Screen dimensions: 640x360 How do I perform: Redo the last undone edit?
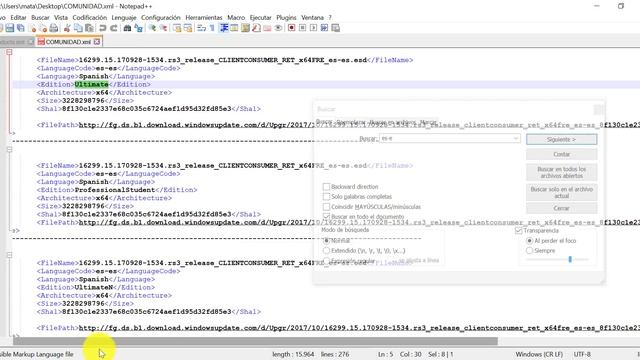[x=114, y=28]
